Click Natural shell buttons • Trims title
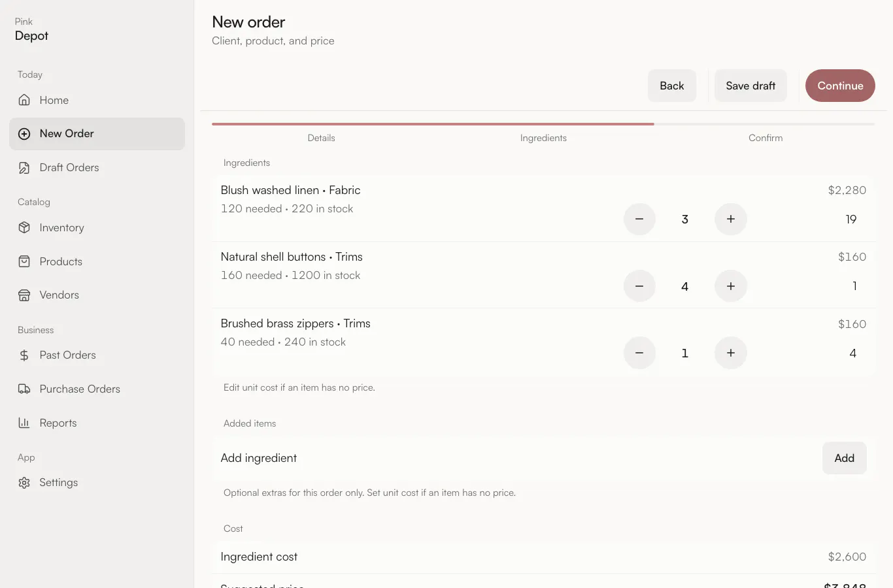The width and height of the screenshot is (893, 588). tap(292, 257)
